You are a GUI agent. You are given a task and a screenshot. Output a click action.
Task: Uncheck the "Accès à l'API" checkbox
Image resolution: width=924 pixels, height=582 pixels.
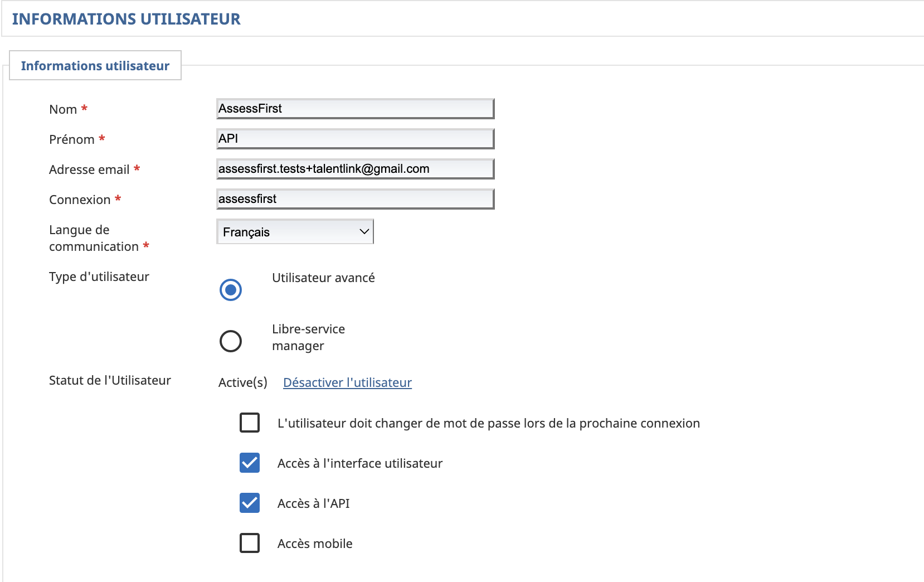pos(250,503)
